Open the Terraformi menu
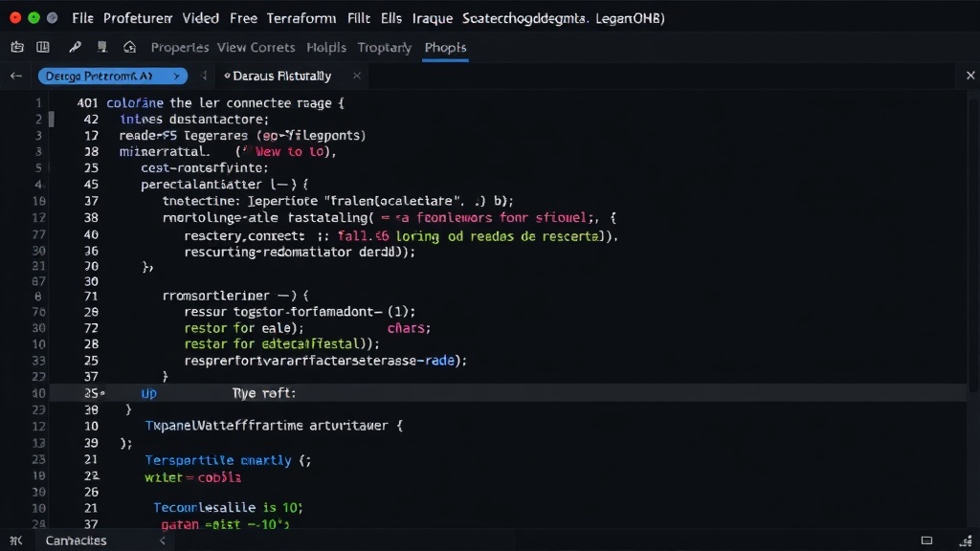 [301, 18]
